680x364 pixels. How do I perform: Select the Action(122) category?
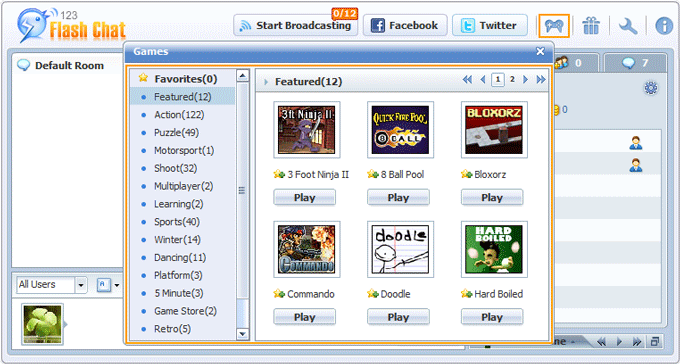(179, 115)
